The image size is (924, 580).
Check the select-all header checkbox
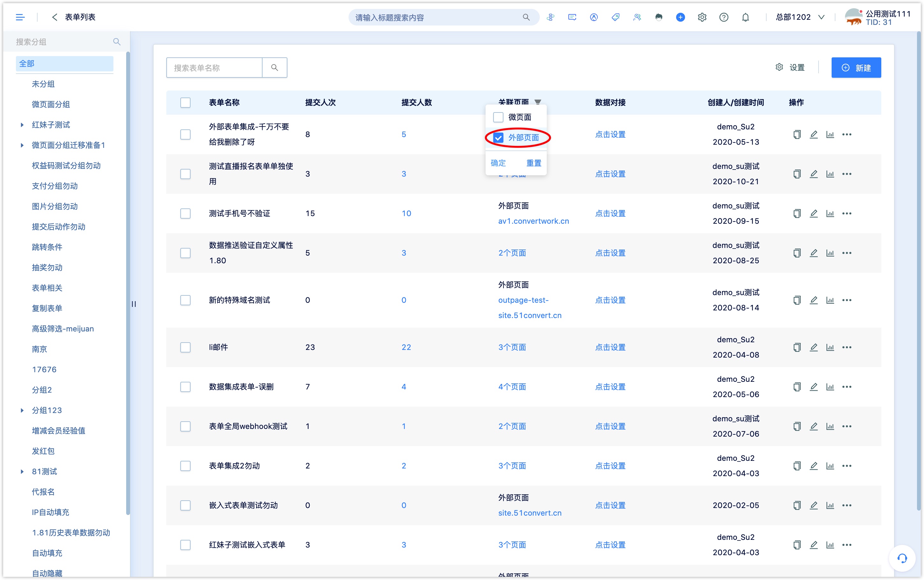click(185, 102)
